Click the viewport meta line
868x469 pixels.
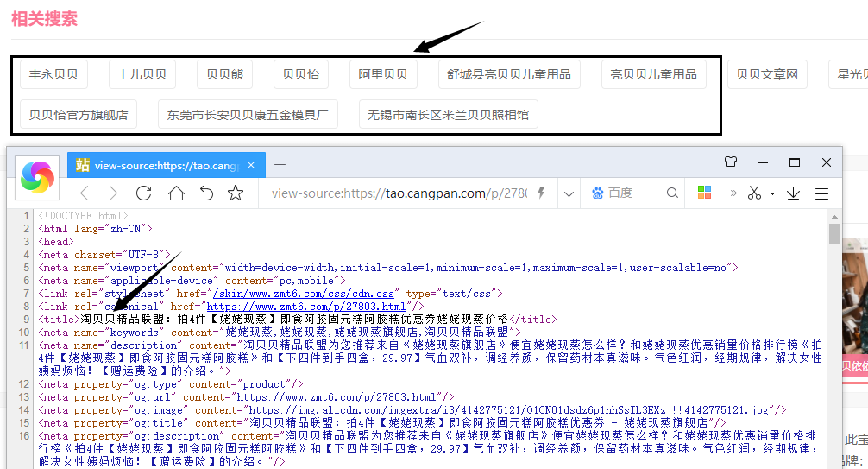[388, 268]
